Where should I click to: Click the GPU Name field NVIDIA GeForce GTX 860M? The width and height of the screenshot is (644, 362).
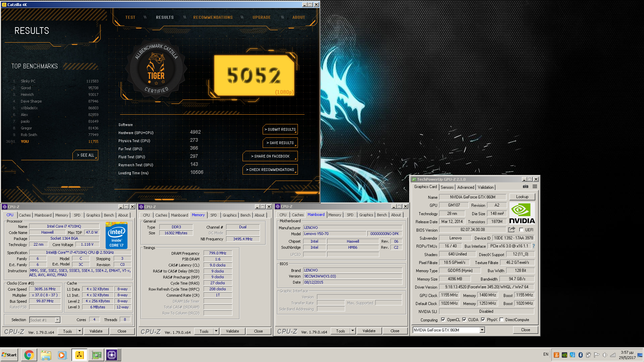click(473, 197)
